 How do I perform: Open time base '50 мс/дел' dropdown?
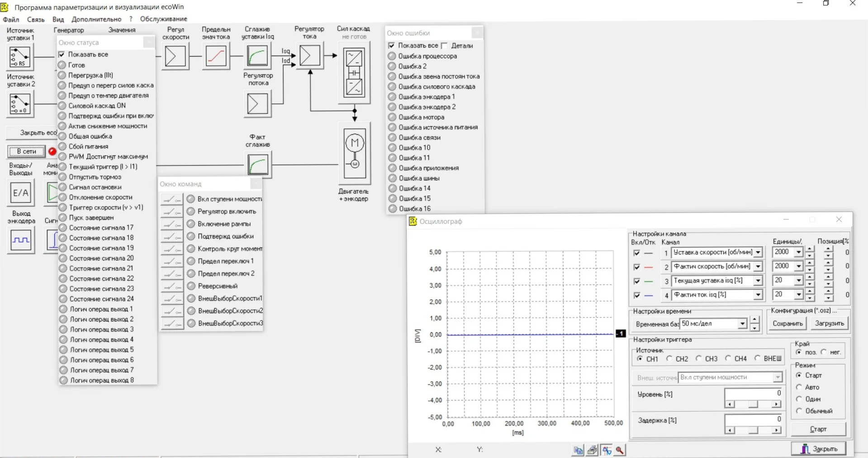coord(742,324)
